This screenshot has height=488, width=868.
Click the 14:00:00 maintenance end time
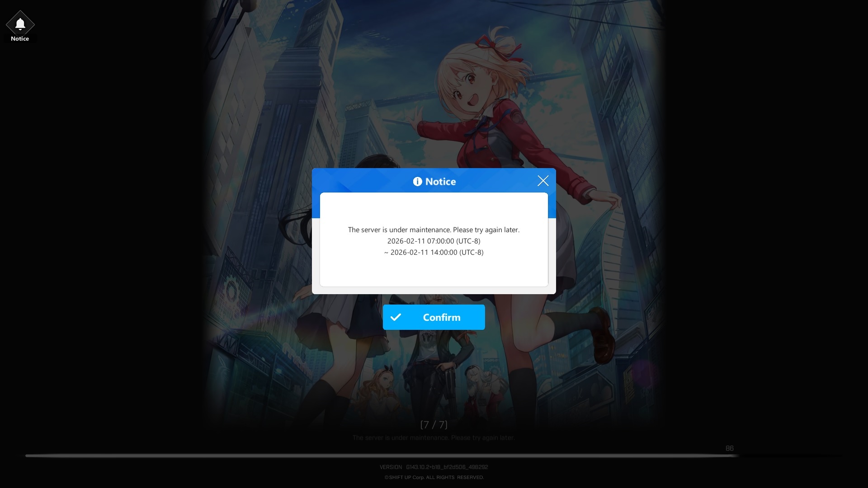pyautogui.click(x=443, y=252)
